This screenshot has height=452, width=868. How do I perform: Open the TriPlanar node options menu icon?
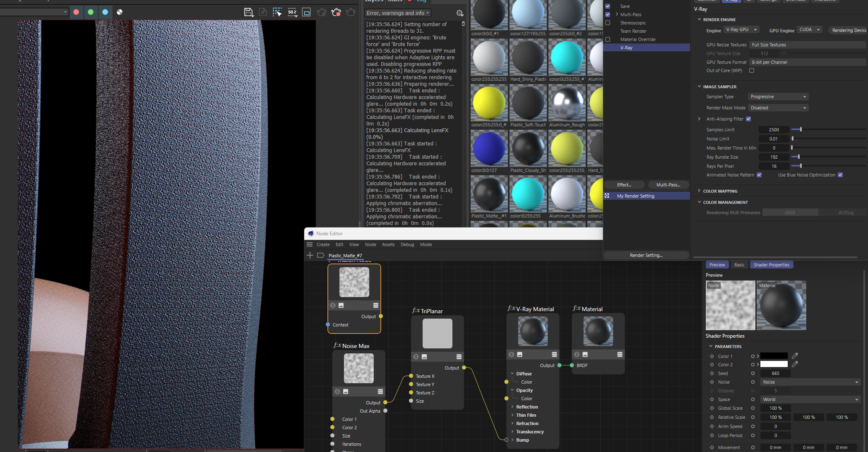[459, 357]
